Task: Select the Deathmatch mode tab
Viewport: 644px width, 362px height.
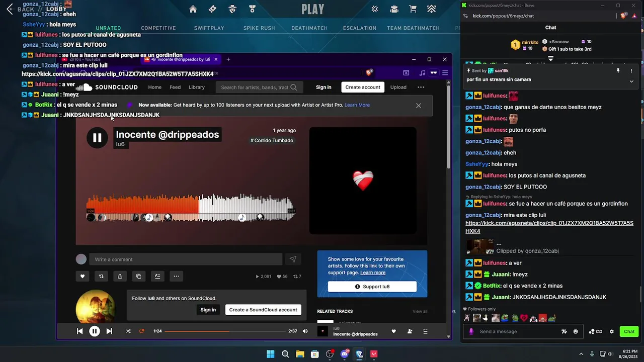Action: (309, 28)
